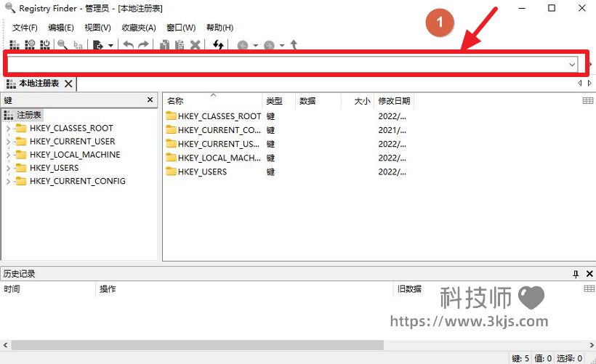Select the 注册表 root tree node
Screen dimensions: 596x364
[23, 115]
